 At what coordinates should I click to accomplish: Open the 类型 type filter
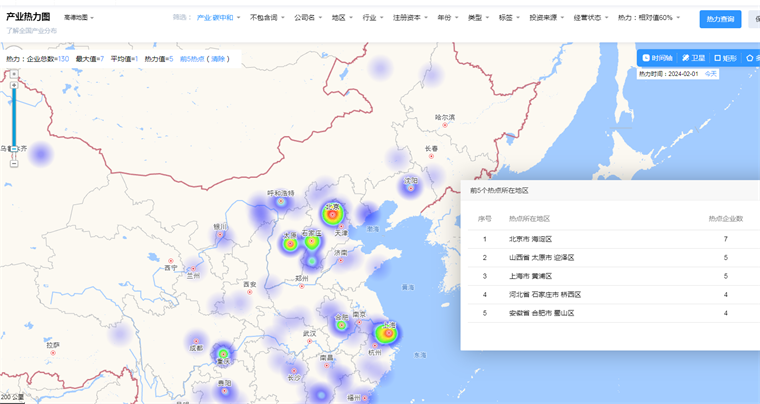click(478, 17)
